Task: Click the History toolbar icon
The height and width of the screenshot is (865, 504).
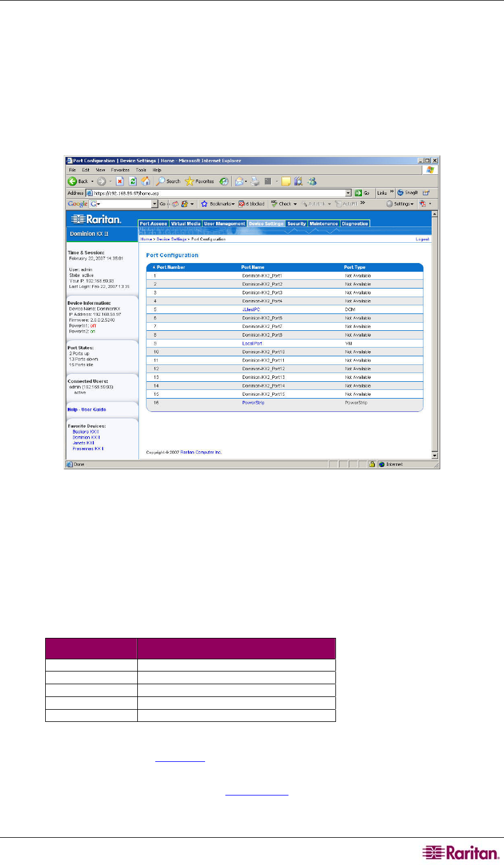Action: coord(224,181)
